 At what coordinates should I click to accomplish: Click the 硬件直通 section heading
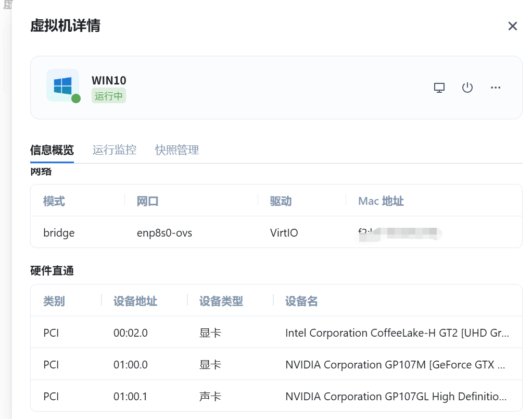(52, 270)
